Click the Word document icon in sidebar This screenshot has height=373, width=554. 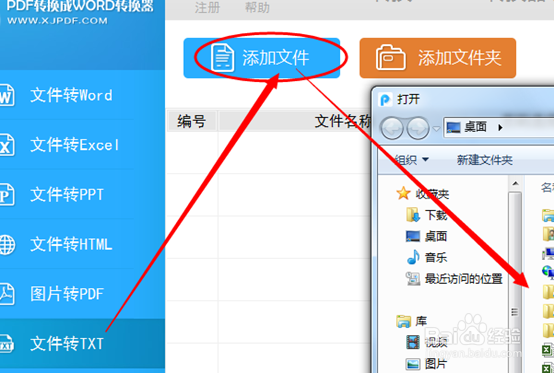[x=6, y=95]
